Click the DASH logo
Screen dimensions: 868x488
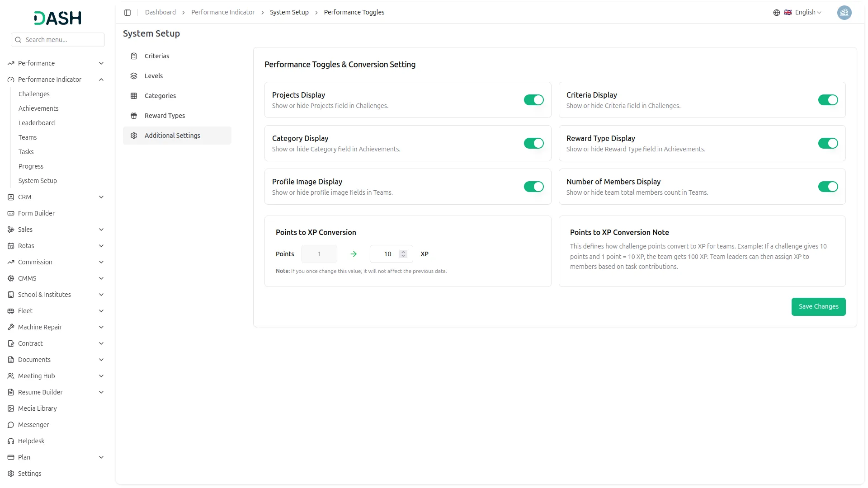[58, 18]
